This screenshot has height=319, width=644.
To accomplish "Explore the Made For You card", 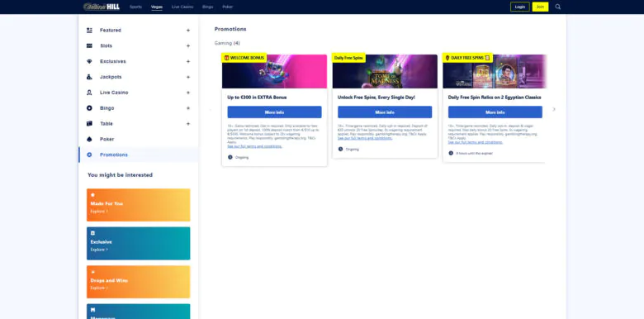I will tap(99, 212).
